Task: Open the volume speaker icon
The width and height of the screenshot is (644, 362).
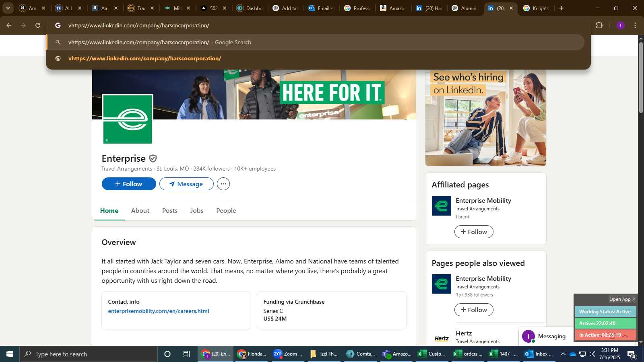Action: 592,354
